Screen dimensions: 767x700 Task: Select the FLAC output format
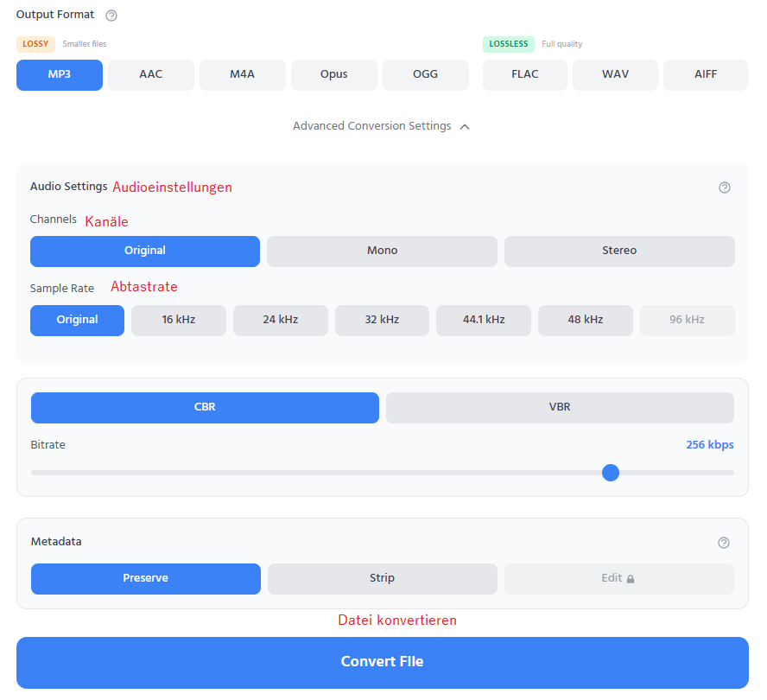[524, 74]
